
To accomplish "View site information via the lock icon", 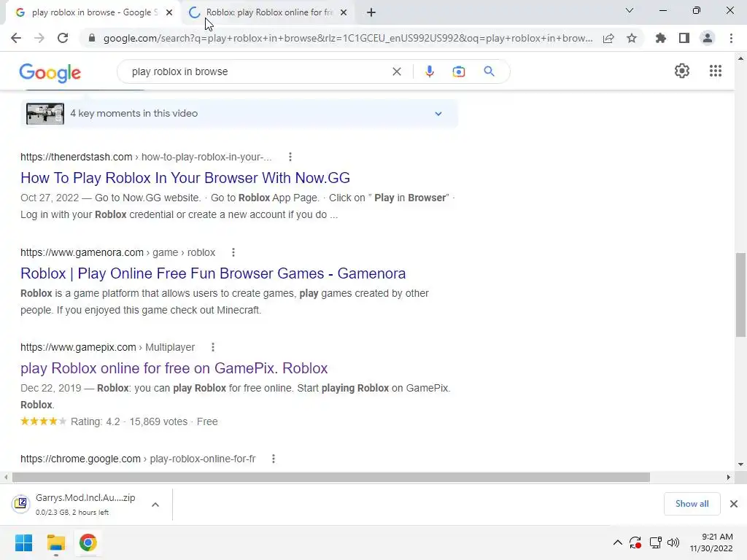I will click(x=92, y=38).
